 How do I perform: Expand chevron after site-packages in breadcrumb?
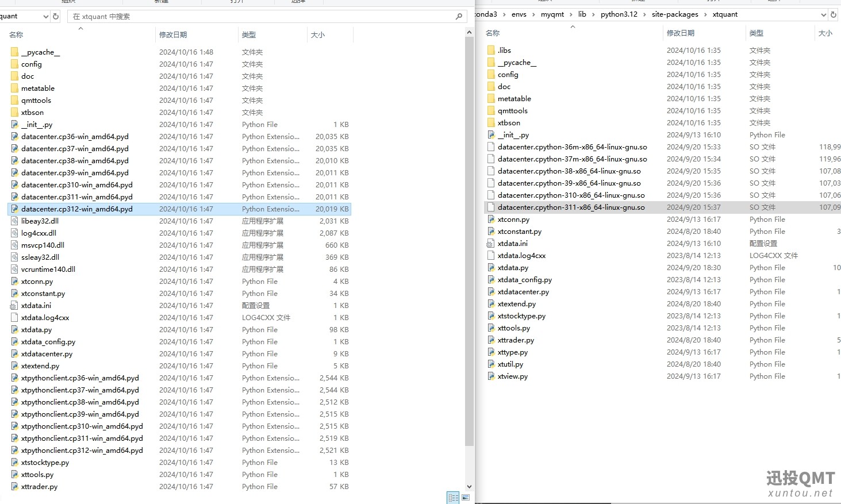pyautogui.click(x=706, y=14)
